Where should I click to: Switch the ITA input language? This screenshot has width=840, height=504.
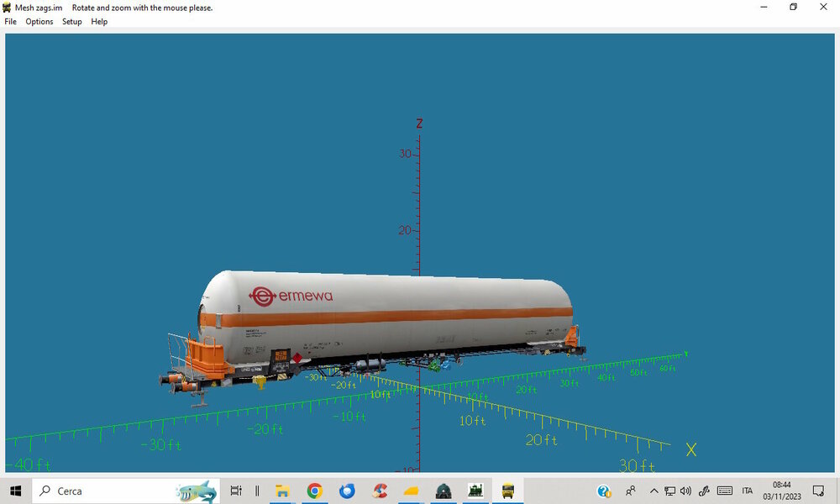pos(748,491)
